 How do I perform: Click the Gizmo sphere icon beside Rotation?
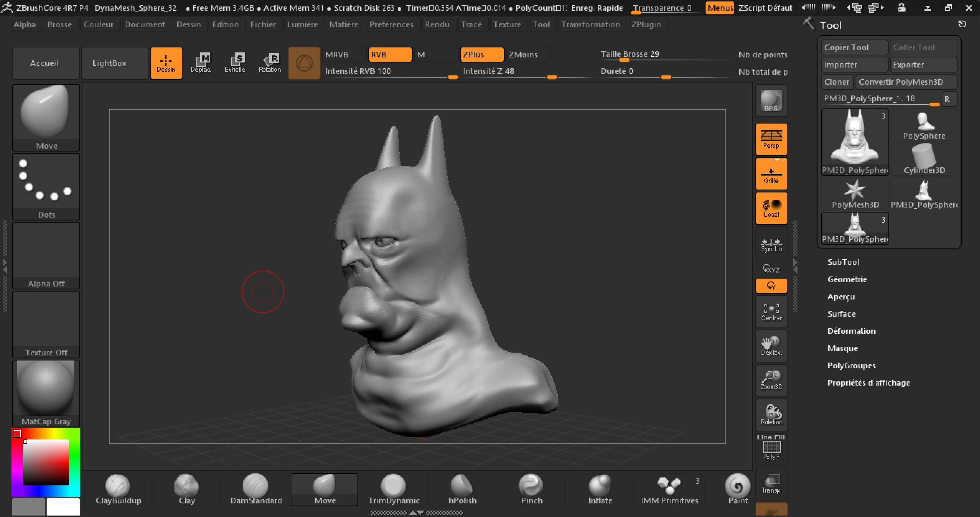(x=304, y=63)
